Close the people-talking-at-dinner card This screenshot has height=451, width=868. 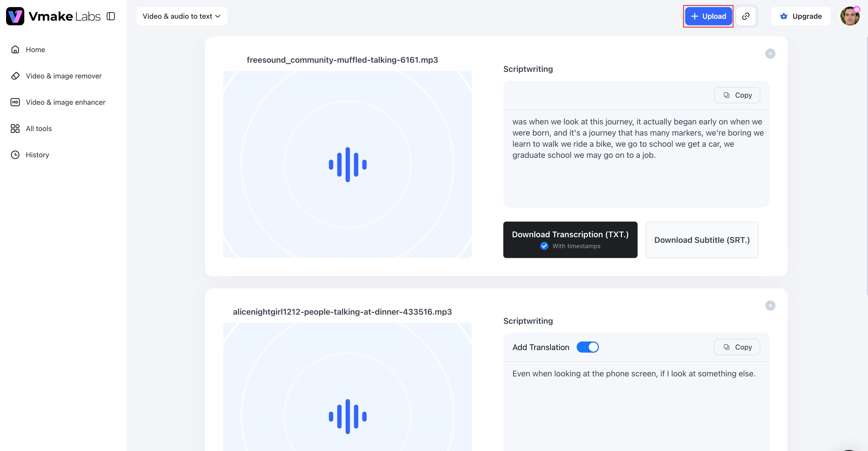click(770, 306)
